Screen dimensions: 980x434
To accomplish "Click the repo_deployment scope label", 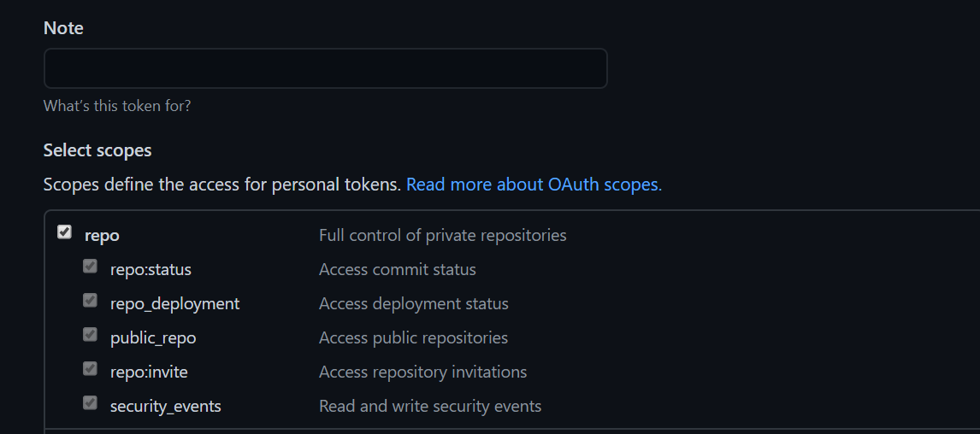I will [174, 304].
